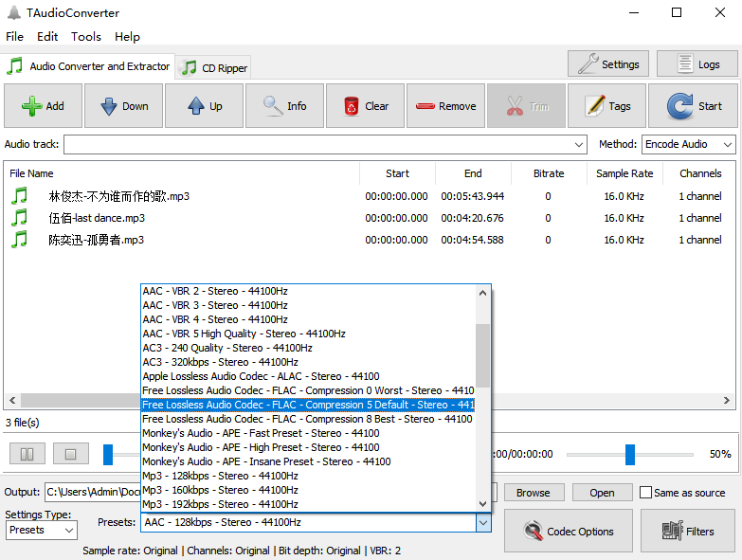Click the playback position slider handle
742x560 pixels.
click(108, 455)
